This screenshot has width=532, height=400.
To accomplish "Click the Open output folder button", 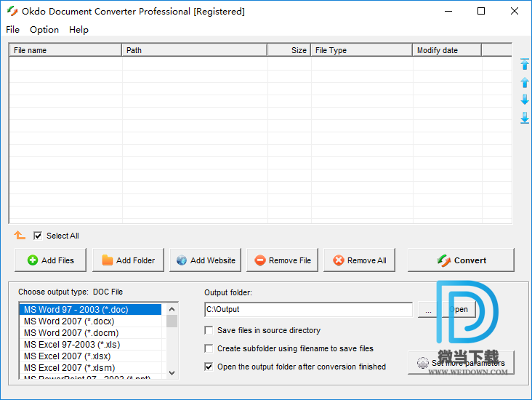I will pos(459,309).
